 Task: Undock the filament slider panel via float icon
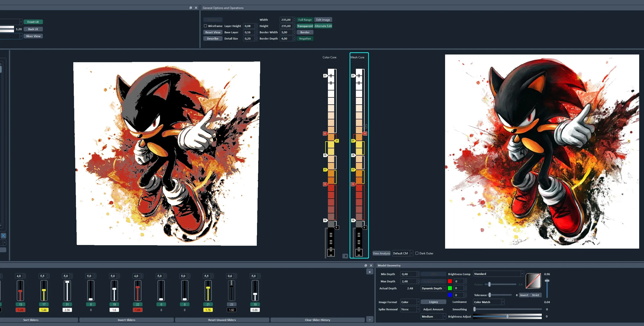click(x=366, y=265)
